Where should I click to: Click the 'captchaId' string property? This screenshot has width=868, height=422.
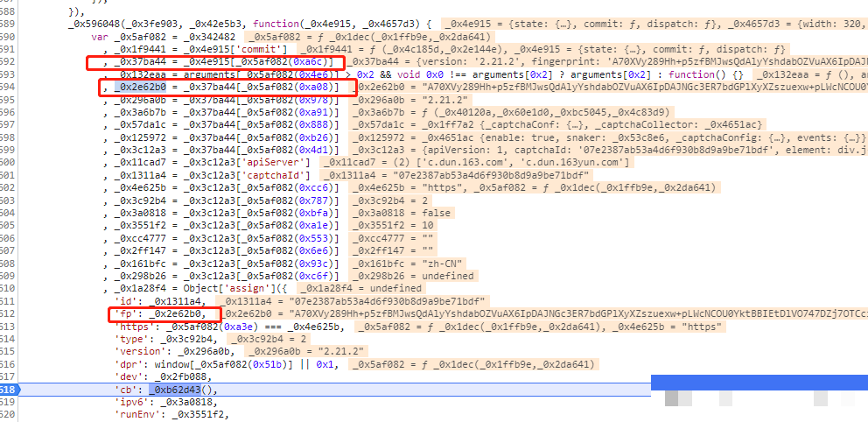(219, 175)
